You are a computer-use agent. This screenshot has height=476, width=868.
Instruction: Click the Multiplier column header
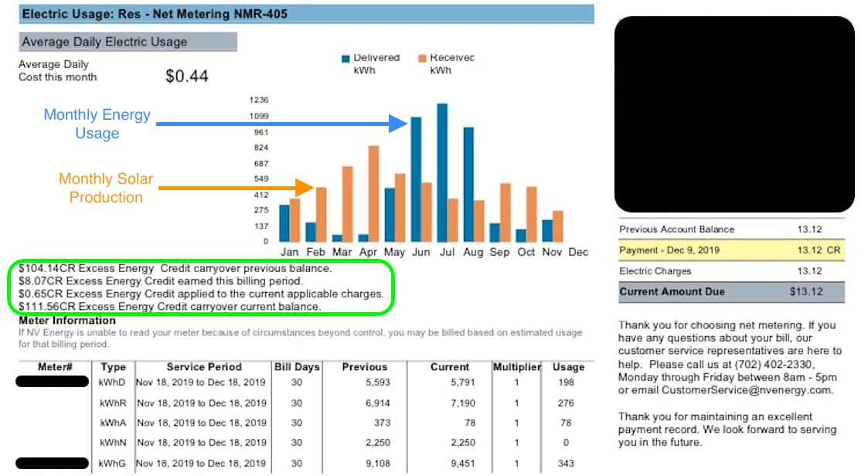(x=516, y=367)
